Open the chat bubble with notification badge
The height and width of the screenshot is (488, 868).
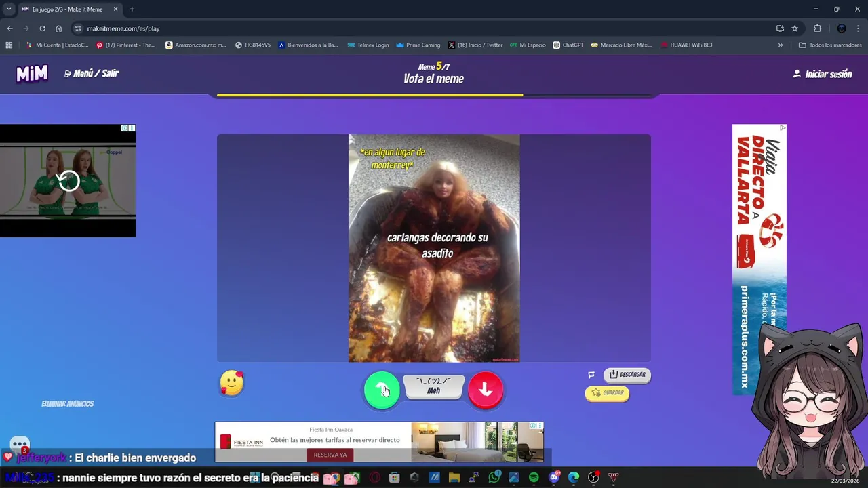click(x=20, y=445)
